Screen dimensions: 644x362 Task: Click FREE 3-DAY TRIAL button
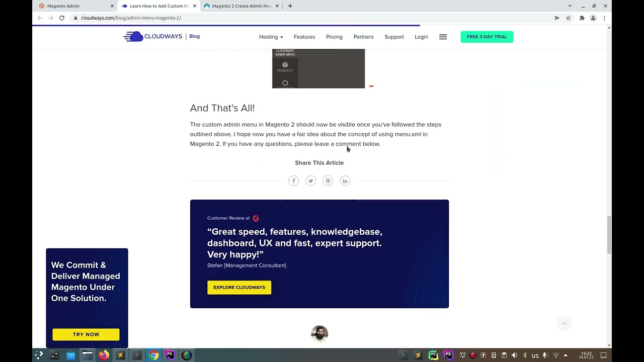[487, 37]
